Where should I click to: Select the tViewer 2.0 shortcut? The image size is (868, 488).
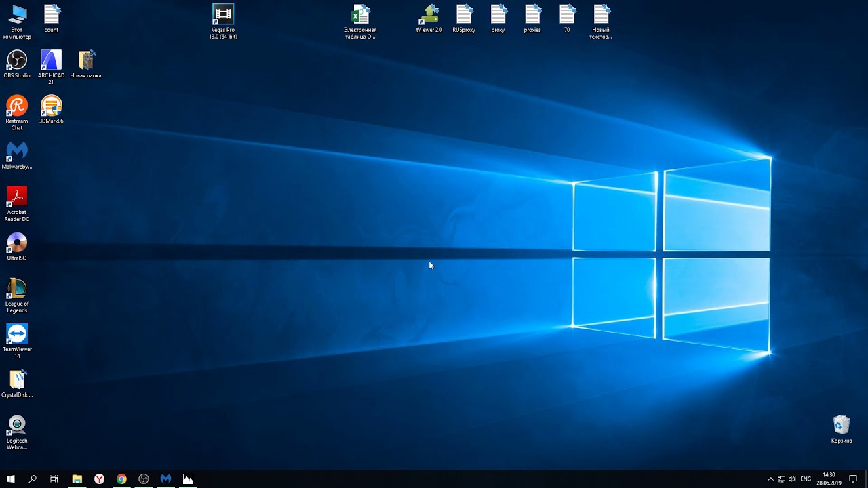[x=429, y=18]
